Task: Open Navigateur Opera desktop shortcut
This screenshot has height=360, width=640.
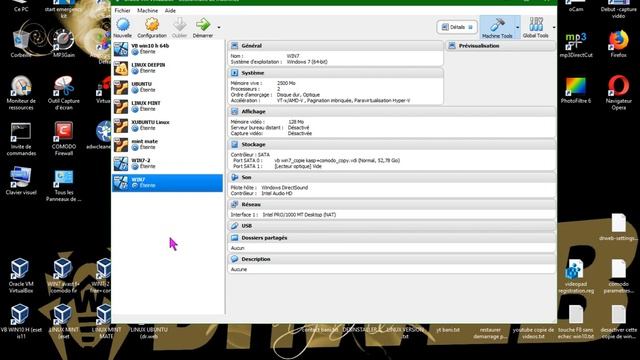Action: pyautogui.click(x=619, y=93)
